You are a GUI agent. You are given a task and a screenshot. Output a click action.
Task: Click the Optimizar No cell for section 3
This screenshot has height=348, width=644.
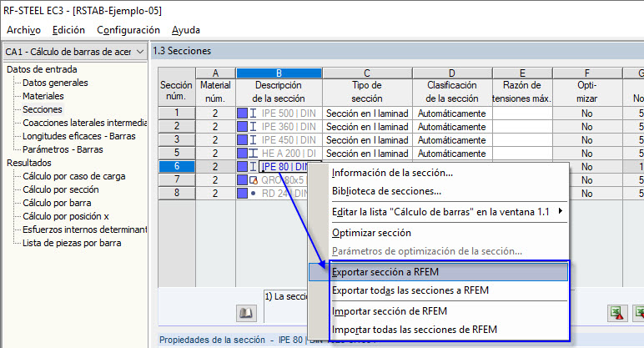587,139
